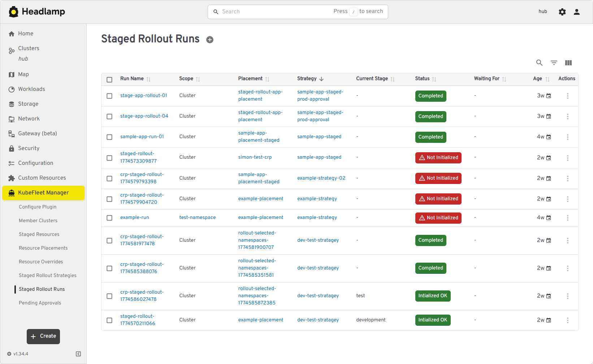This screenshot has height=364, width=593.
Task: Sort by Scope column
Action: click(198, 79)
